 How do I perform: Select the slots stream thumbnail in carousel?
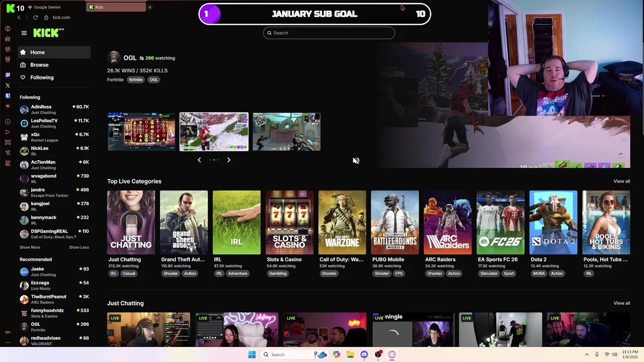[x=141, y=132]
